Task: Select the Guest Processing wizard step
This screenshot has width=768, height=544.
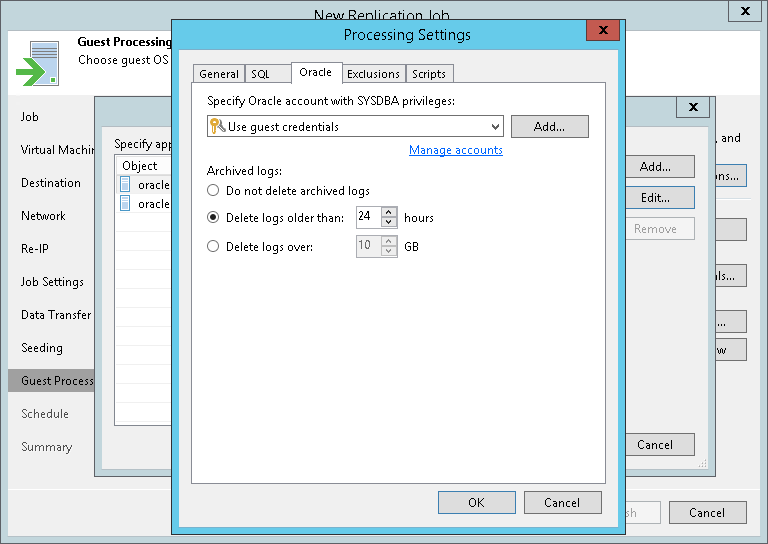Action: (x=51, y=380)
